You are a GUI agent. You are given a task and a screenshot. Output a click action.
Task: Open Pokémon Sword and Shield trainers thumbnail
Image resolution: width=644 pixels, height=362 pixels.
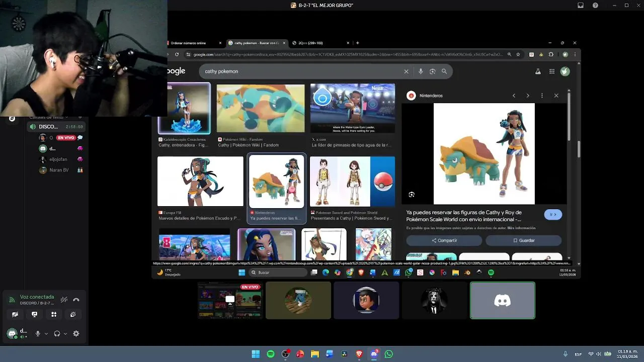[x=353, y=182]
